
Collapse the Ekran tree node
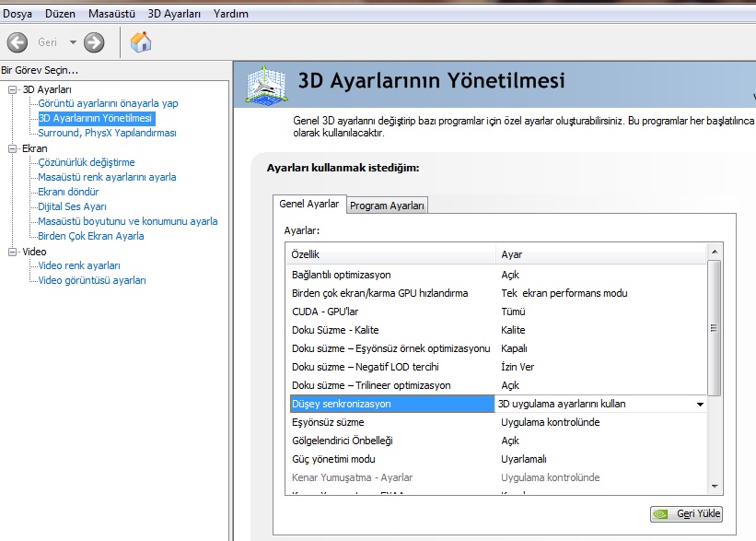[13, 148]
